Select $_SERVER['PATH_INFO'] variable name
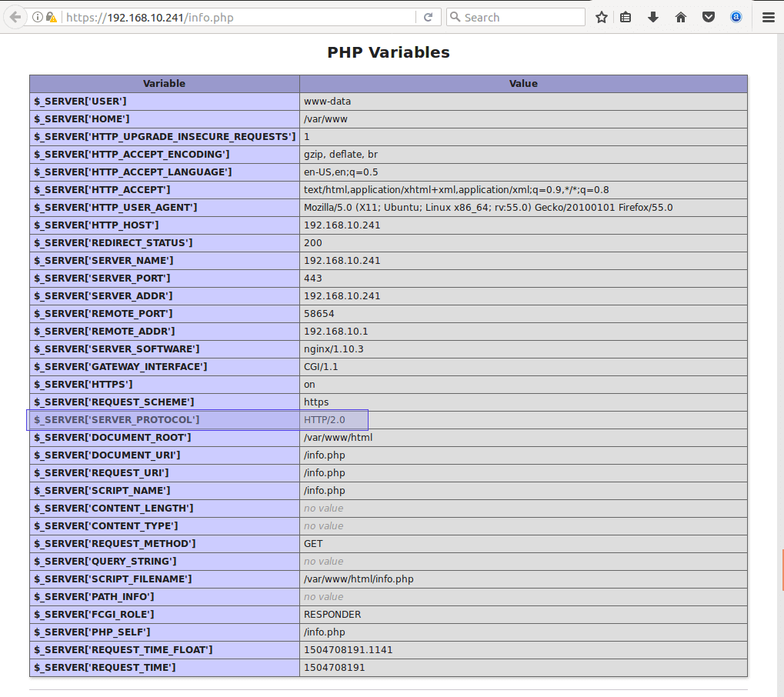Screen dimensions: 784x697 94,597
